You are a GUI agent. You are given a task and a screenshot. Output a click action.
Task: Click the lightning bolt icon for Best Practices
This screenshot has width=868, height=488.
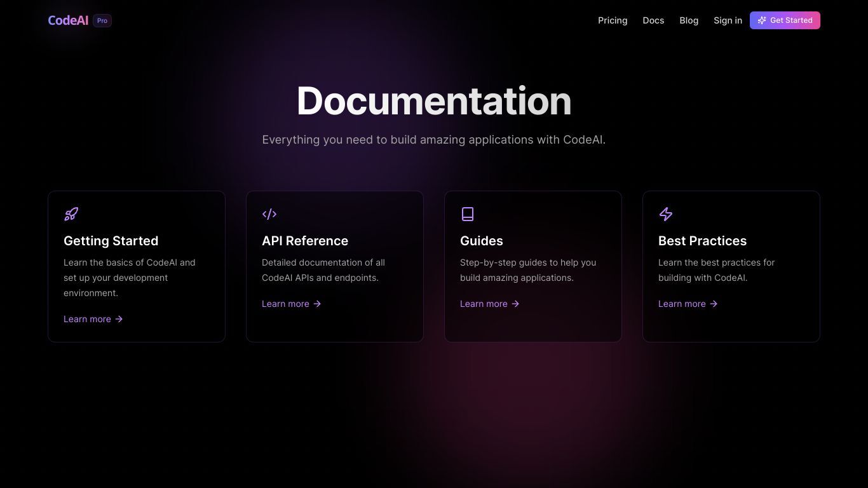click(666, 214)
